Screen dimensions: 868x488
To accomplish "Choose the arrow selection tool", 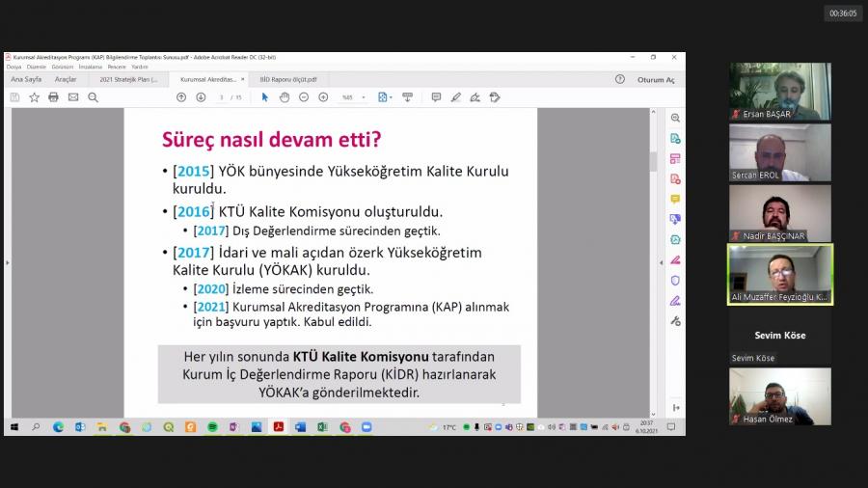I will pyautogui.click(x=265, y=97).
